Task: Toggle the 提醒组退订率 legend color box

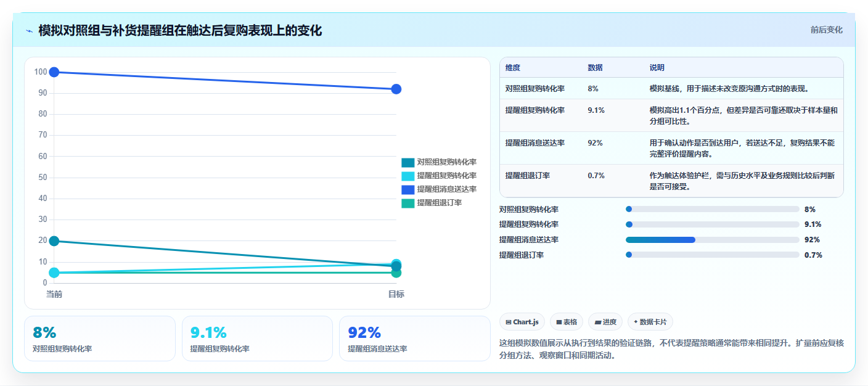Action: (x=407, y=203)
